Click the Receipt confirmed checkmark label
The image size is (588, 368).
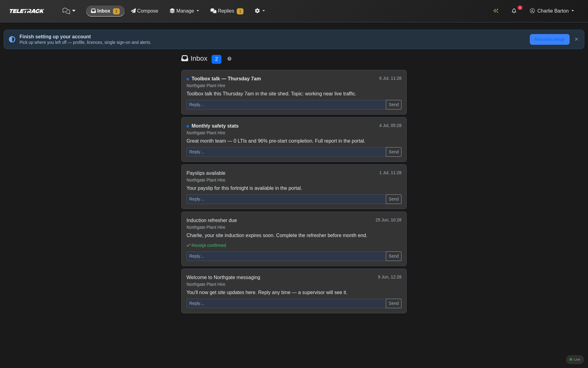click(x=206, y=245)
